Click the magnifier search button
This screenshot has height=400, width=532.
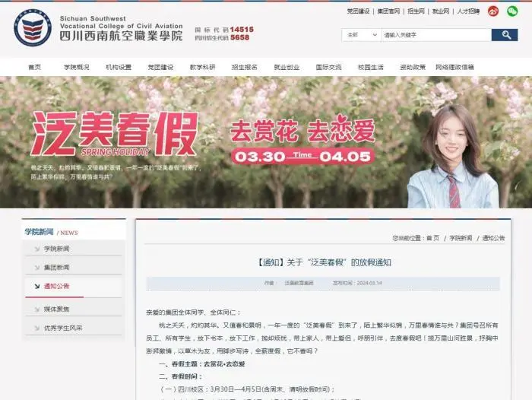tap(505, 35)
